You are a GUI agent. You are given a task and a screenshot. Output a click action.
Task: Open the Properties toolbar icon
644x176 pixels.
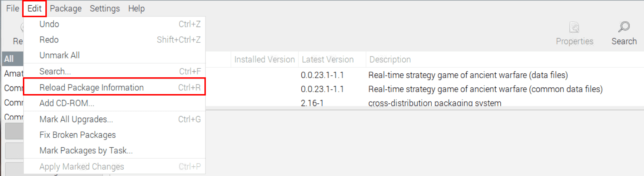pyautogui.click(x=574, y=27)
